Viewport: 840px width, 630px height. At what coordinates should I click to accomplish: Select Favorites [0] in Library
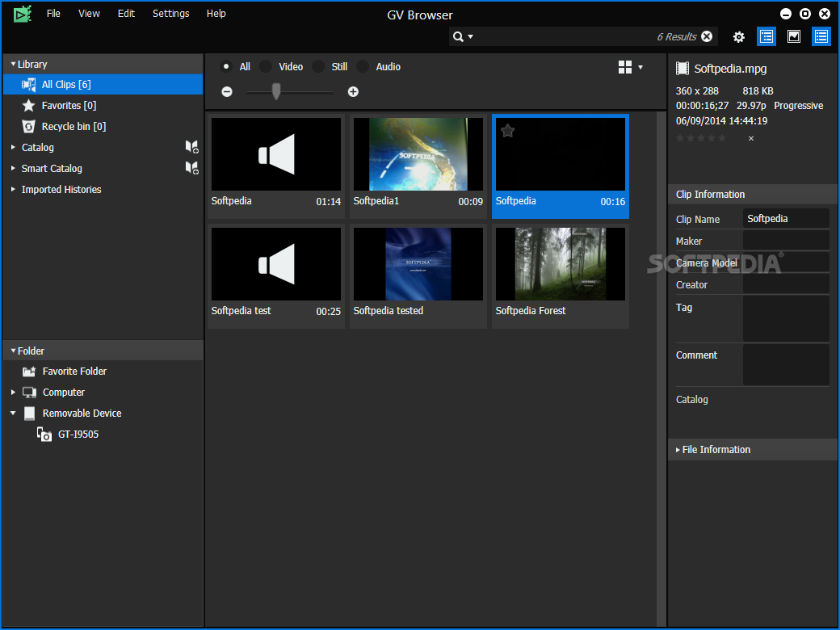click(69, 106)
